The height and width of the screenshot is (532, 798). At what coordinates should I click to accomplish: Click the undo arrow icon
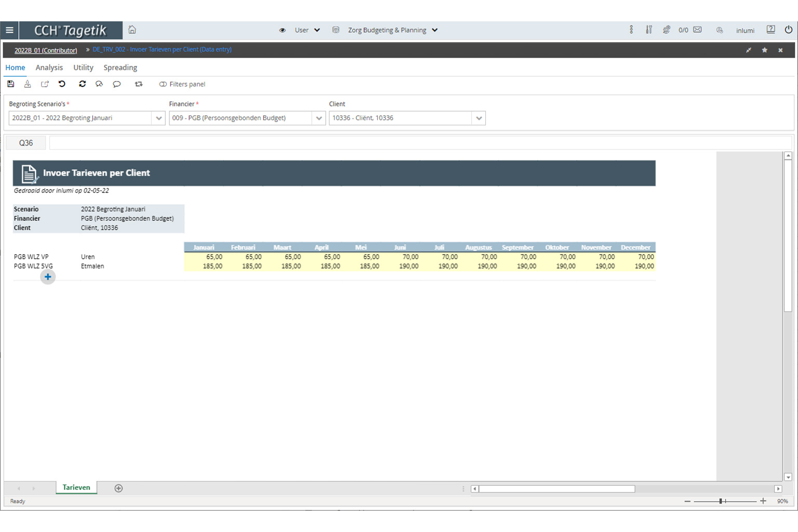[62, 84]
